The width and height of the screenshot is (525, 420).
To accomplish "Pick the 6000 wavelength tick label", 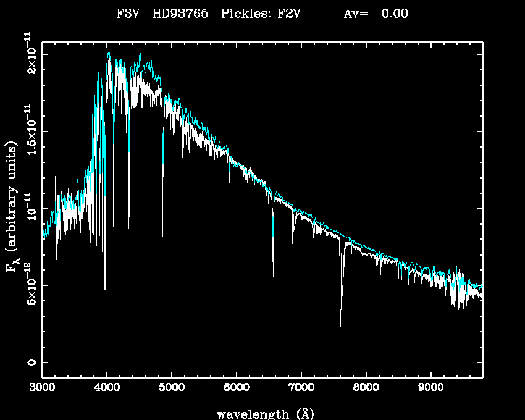I will point(237,388).
